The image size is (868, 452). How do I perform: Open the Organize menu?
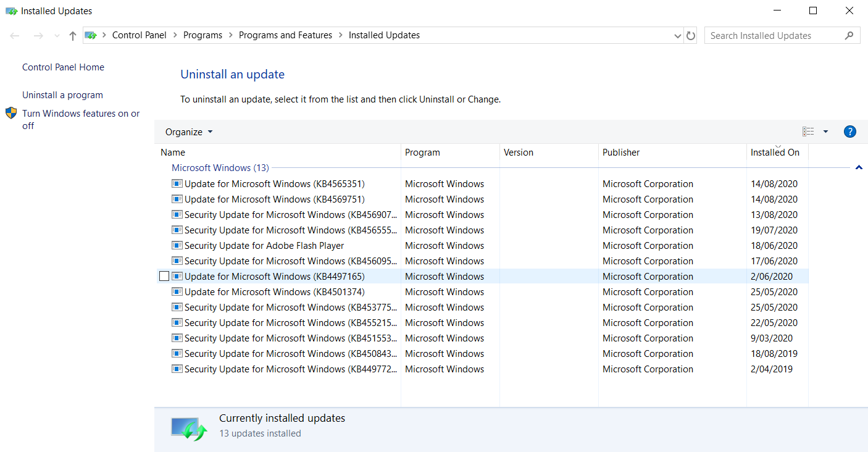pos(189,132)
